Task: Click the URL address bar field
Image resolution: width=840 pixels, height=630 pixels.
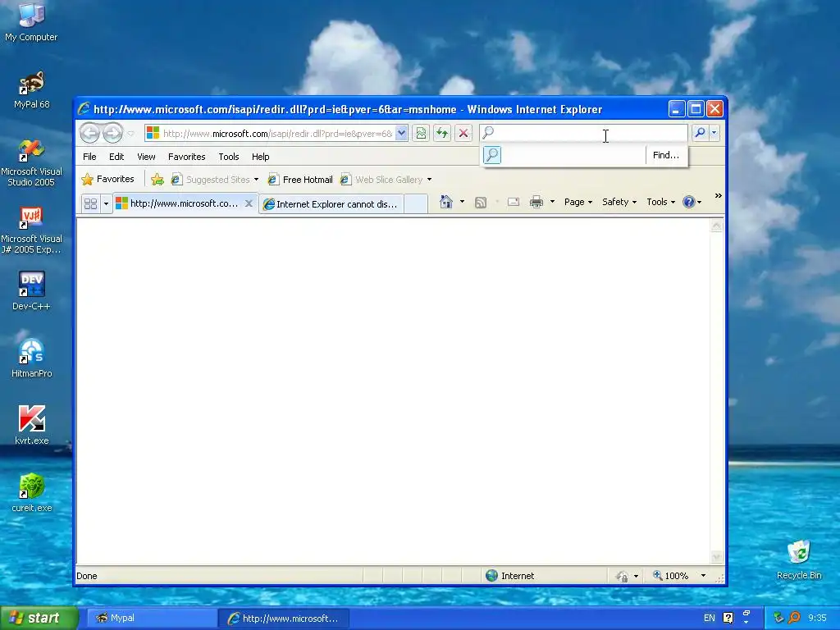Action: pos(277,134)
